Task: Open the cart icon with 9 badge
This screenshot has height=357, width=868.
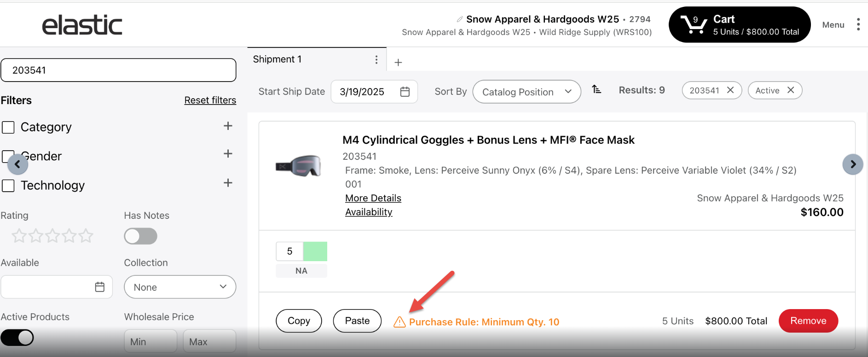Action: point(694,24)
